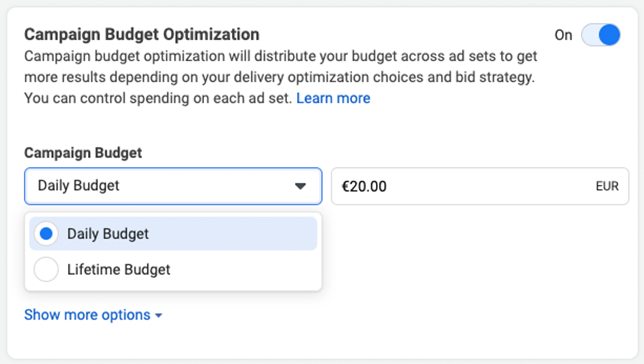Open the "Learn more" link
The height and width of the screenshot is (364, 644).
(x=333, y=98)
